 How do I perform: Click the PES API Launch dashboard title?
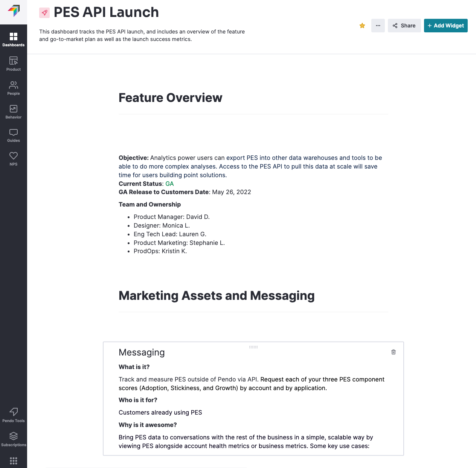[106, 12]
